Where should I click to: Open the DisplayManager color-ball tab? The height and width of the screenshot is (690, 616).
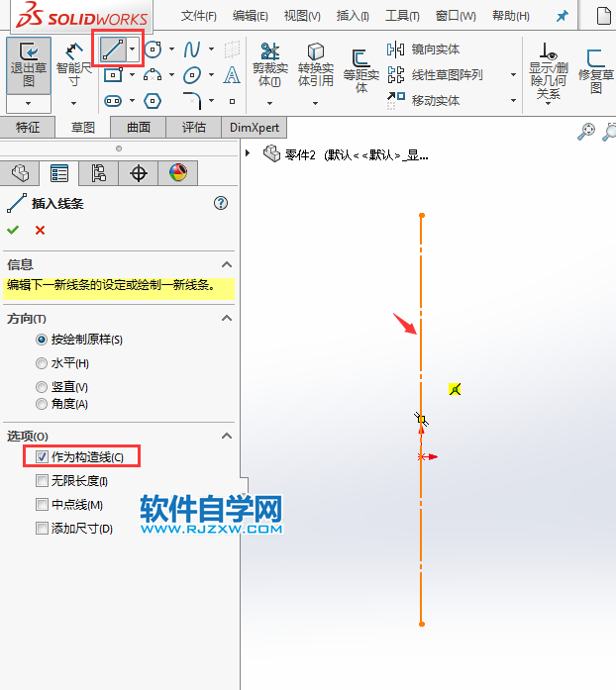[x=178, y=173]
